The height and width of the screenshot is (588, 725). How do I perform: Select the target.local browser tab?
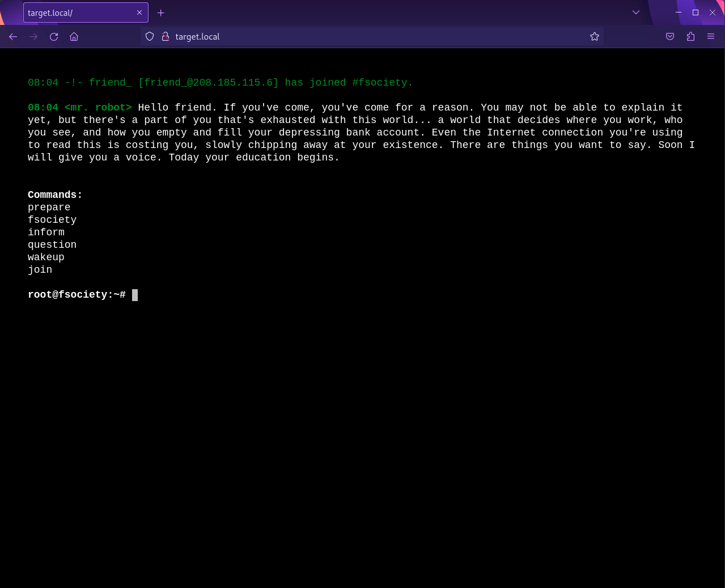[x=74, y=12]
